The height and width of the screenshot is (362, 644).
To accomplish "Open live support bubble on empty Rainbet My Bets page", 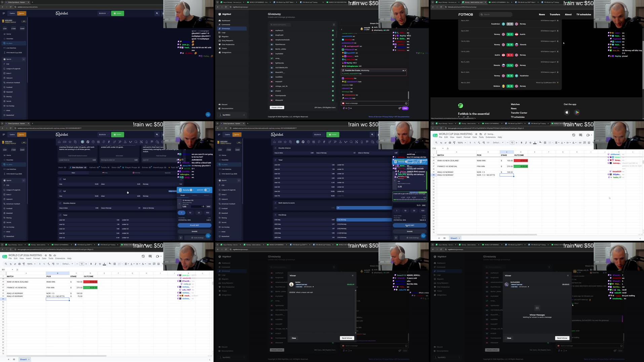I will [208, 114].
